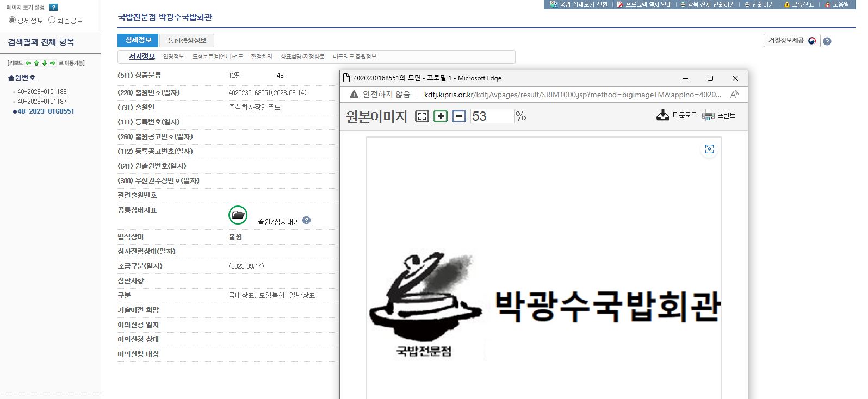Click the 12판 classification value
868x399 pixels.
pos(235,76)
